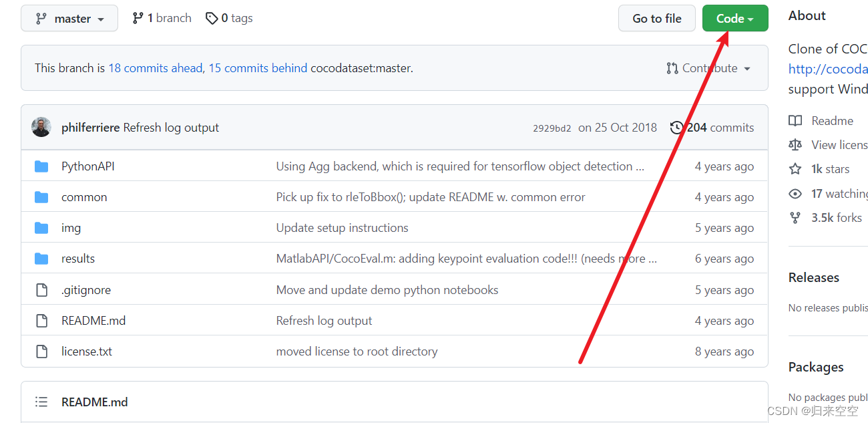Open the common folder

[x=84, y=197]
